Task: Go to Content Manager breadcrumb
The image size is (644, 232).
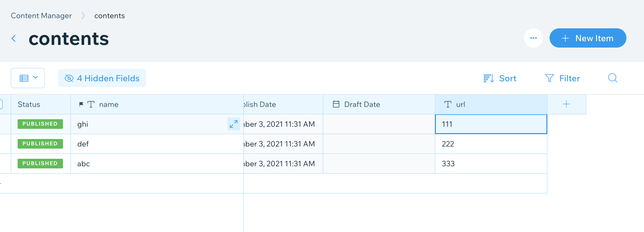Action: [41, 16]
